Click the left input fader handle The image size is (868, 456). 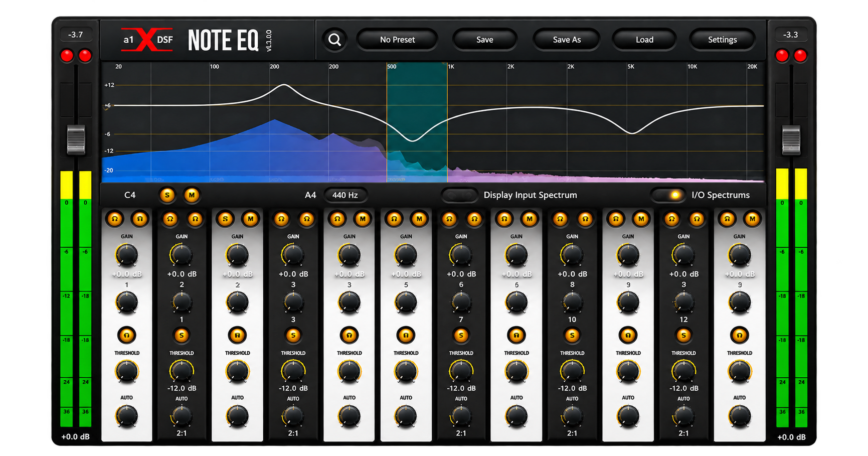pos(76,139)
